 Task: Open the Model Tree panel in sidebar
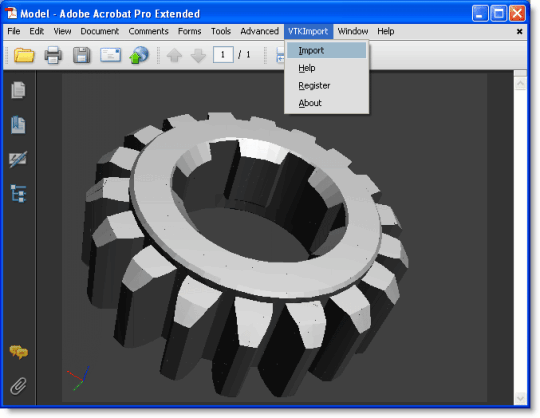pyautogui.click(x=18, y=194)
